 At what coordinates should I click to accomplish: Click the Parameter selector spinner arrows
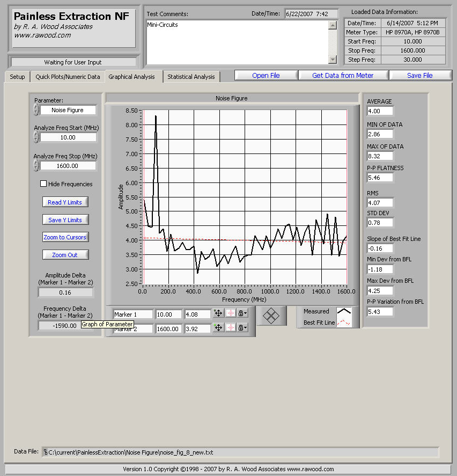(x=36, y=110)
